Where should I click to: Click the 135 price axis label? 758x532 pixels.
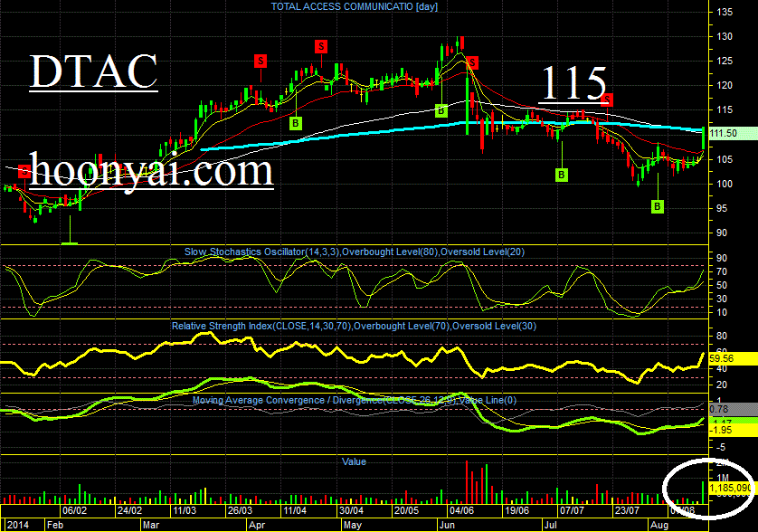pyautogui.click(x=725, y=12)
